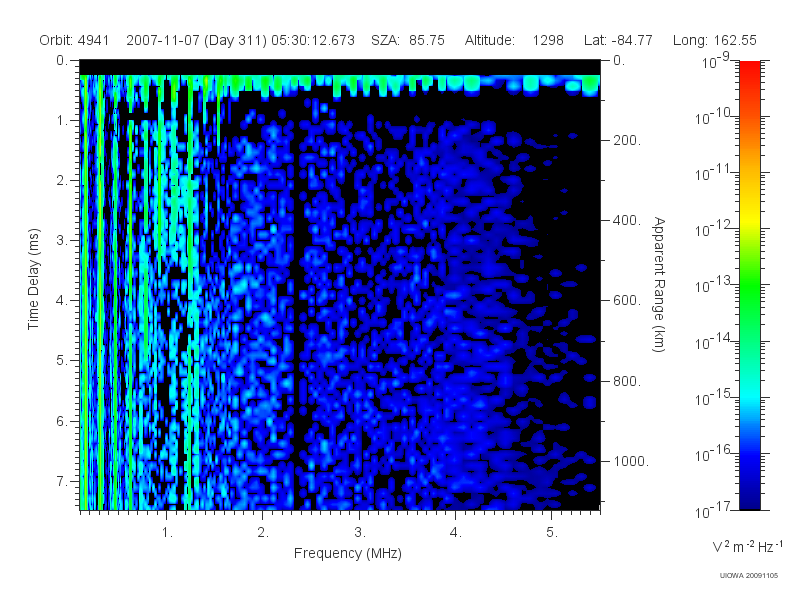Click the 'Altitude:' label
This screenshot has width=800, height=600.
click(489, 40)
